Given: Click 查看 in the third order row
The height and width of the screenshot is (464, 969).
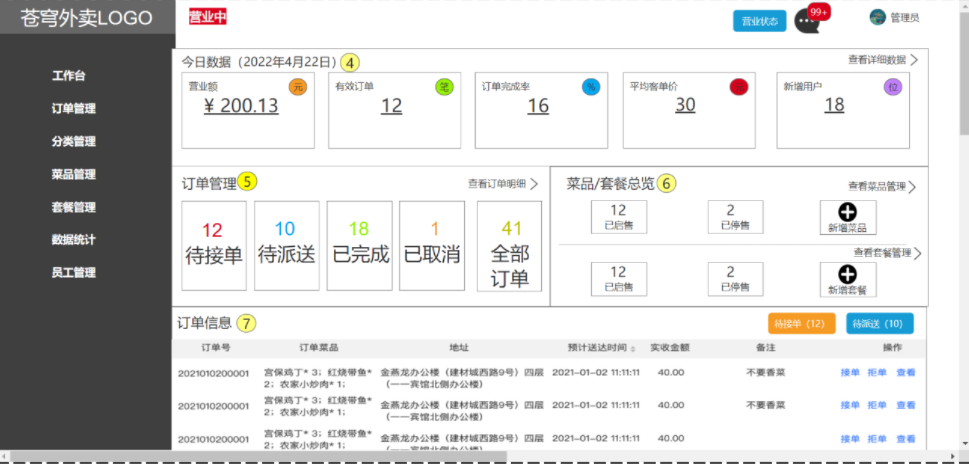Looking at the screenshot, I should point(906,439).
